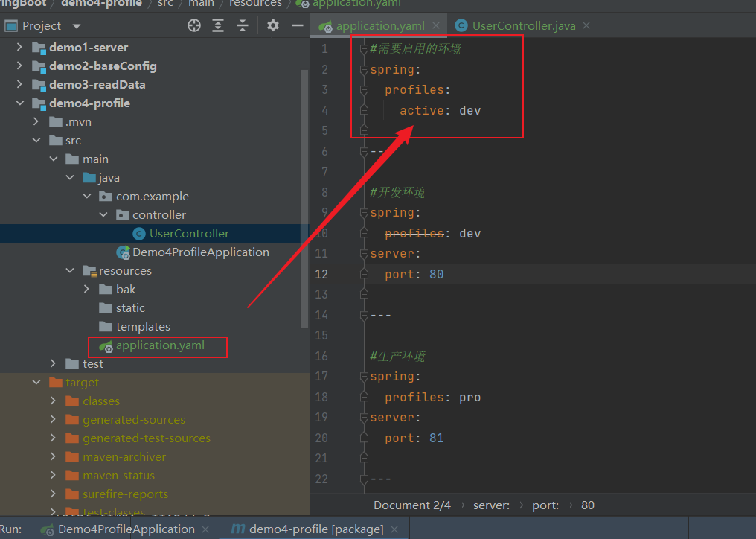Collapse the java folder node

[71, 177]
